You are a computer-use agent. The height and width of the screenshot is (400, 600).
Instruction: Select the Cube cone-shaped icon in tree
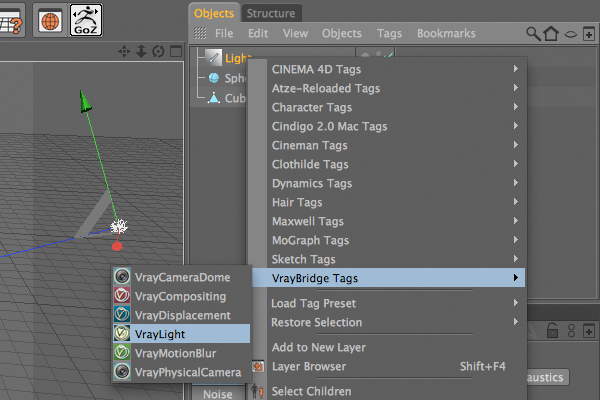pyautogui.click(x=214, y=98)
